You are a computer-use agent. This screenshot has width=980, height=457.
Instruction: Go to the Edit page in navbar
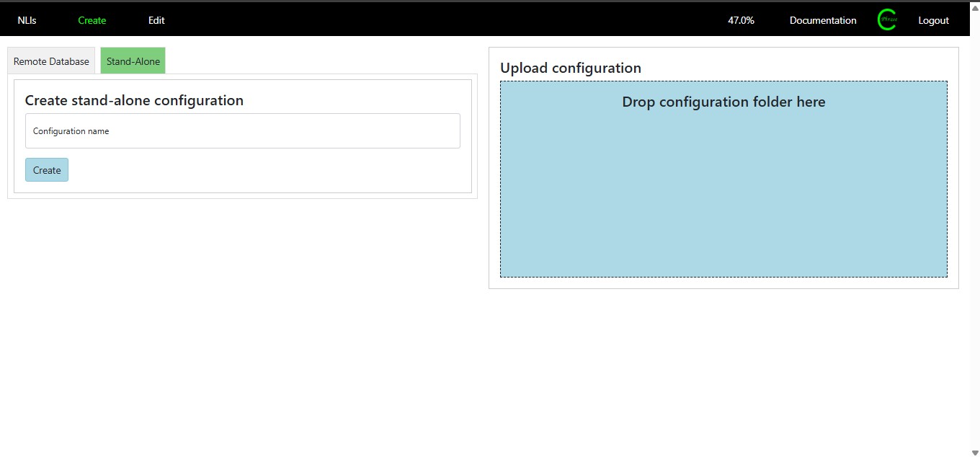(x=156, y=20)
